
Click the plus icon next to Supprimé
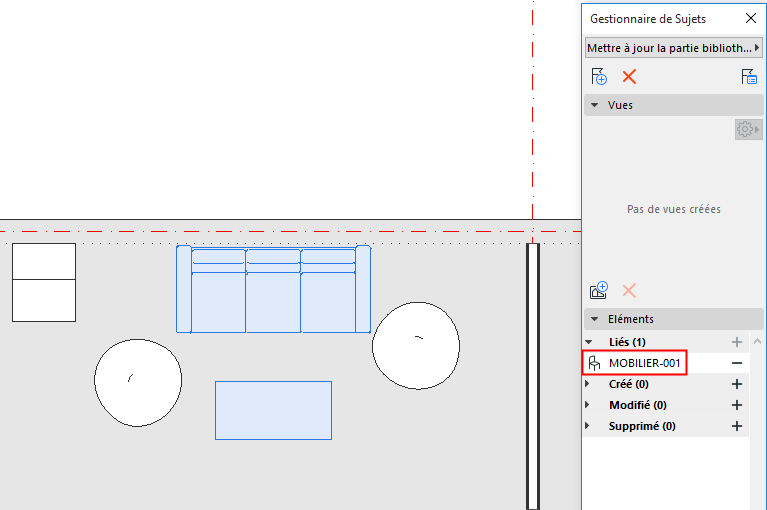pyautogui.click(x=737, y=426)
